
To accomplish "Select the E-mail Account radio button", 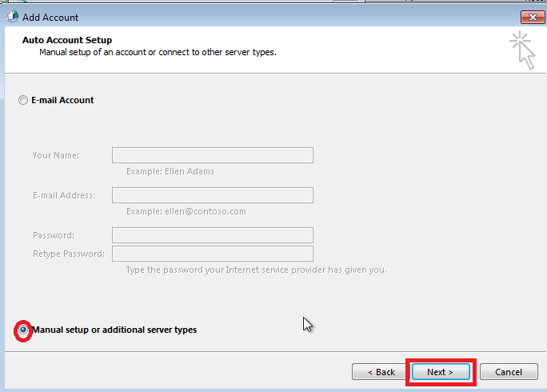I will [23, 100].
